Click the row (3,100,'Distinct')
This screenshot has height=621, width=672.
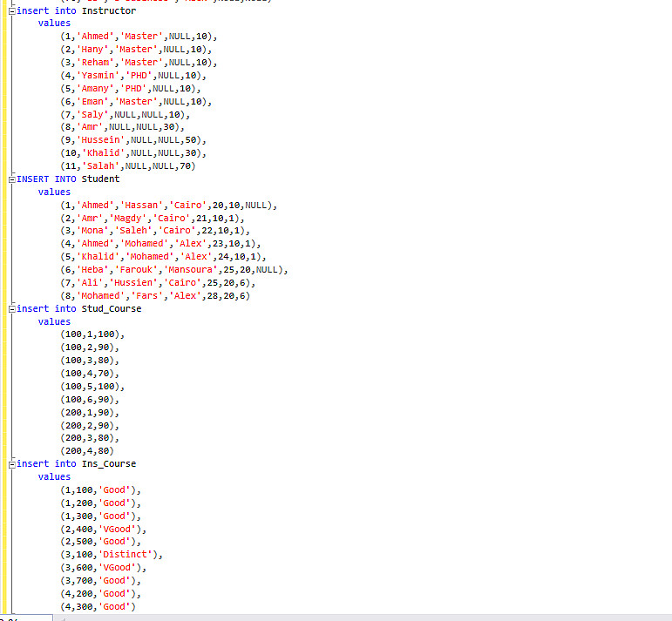112,555
